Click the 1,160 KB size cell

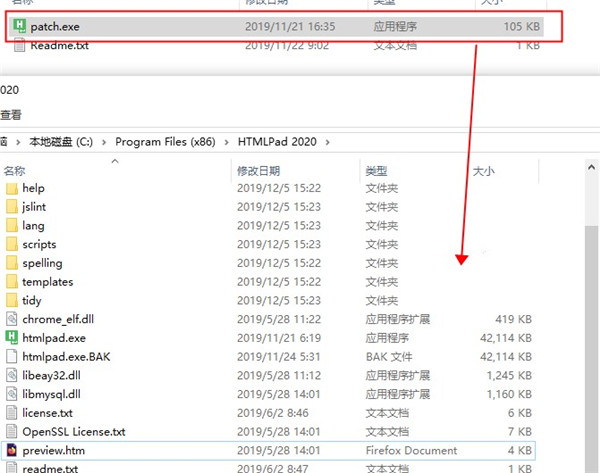[509, 394]
